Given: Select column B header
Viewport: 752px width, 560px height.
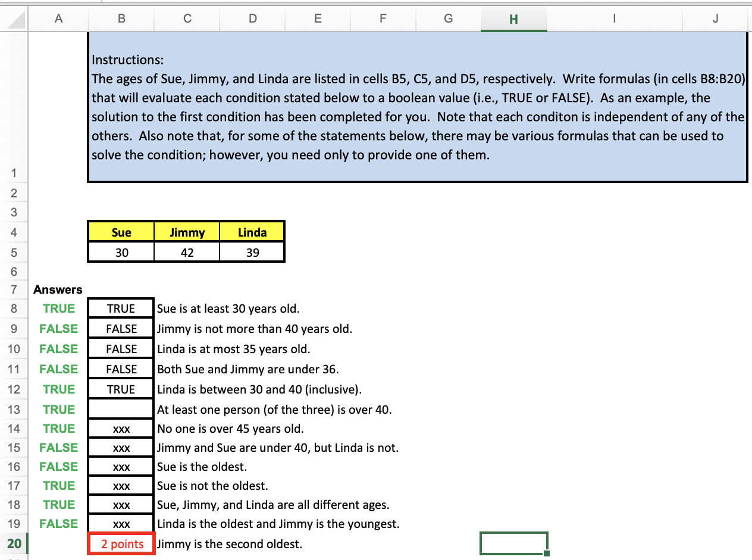Looking at the screenshot, I should [x=121, y=18].
